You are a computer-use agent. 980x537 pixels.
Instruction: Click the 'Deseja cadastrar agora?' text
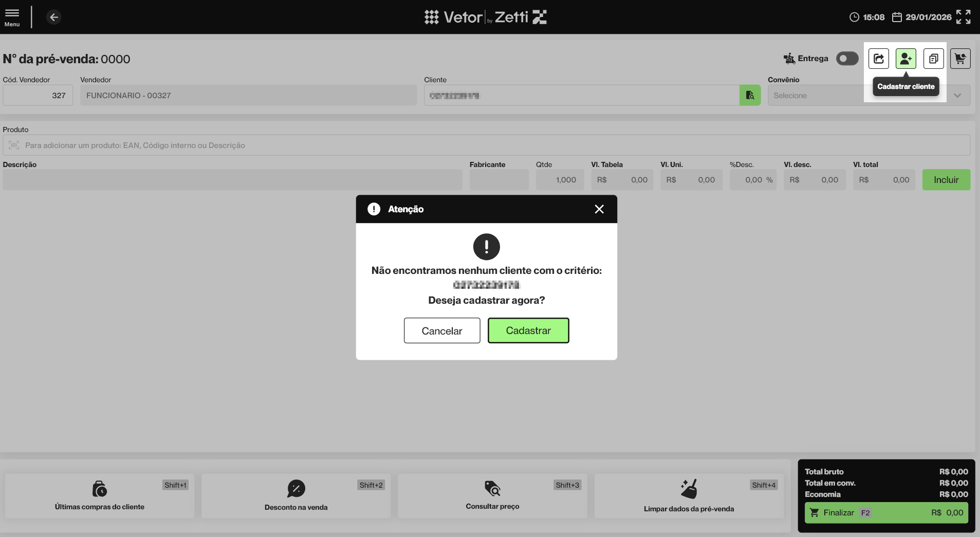(487, 300)
